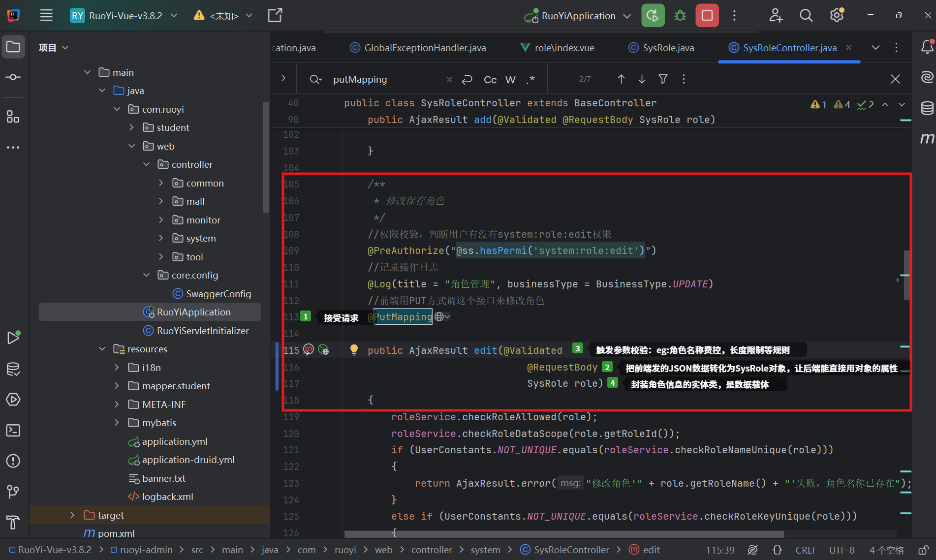936x560 pixels.
Task: Jump to next search occurrence
Action: [642, 79]
